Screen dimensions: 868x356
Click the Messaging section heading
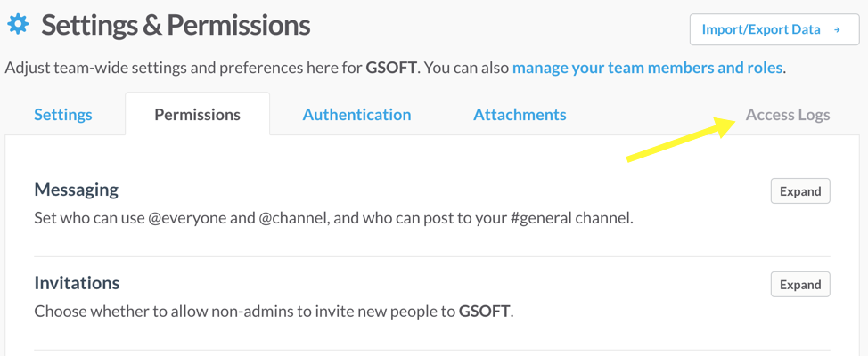[x=77, y=190]
